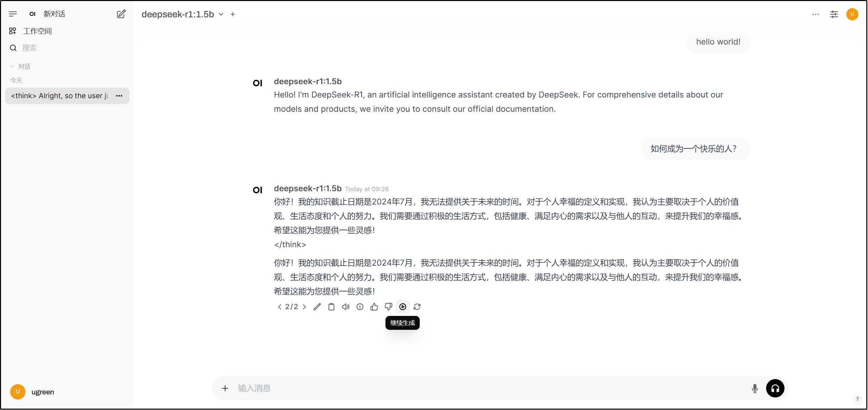Click the 'hello world!' user message
The image size is (868, 410).
[x=718, y=42]
